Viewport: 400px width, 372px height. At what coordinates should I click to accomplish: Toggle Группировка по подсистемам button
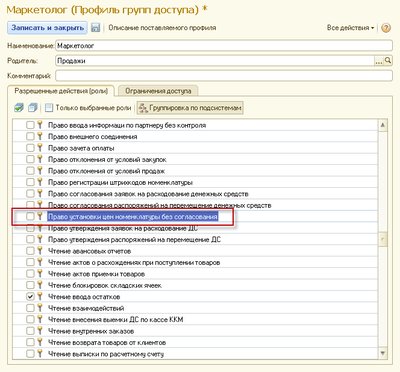tap(190, 108)
